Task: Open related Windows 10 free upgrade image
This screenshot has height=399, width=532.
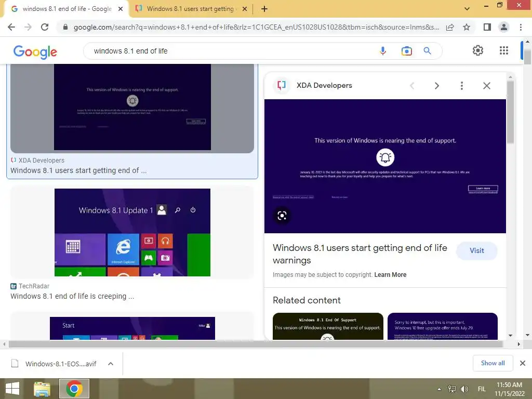Action: (x=443, y=326)
